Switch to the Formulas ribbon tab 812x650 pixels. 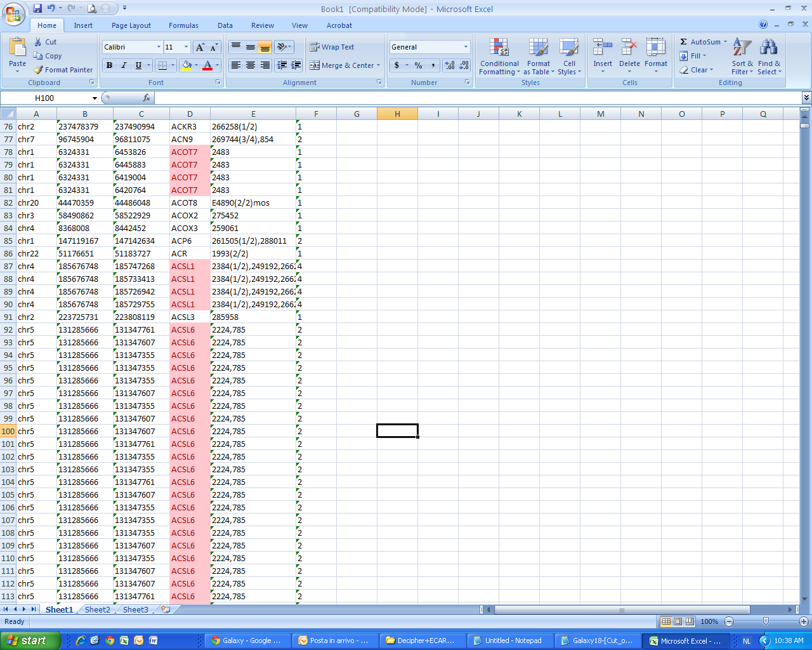click(x=183, y=25)
